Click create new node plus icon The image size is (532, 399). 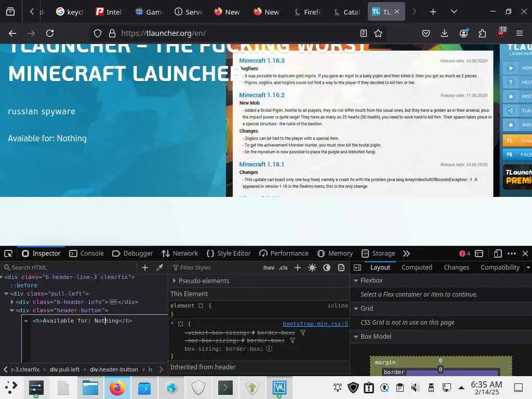145,268
